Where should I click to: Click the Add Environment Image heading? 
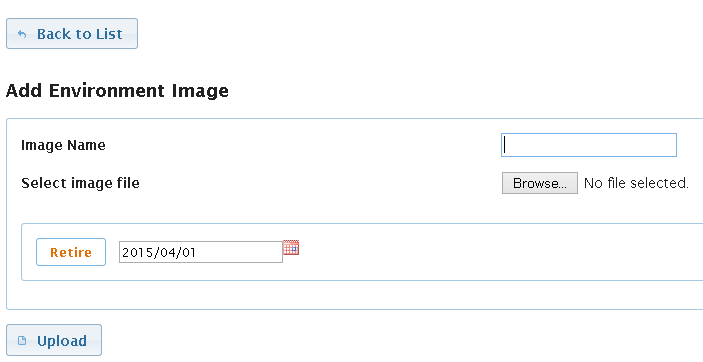117,91
